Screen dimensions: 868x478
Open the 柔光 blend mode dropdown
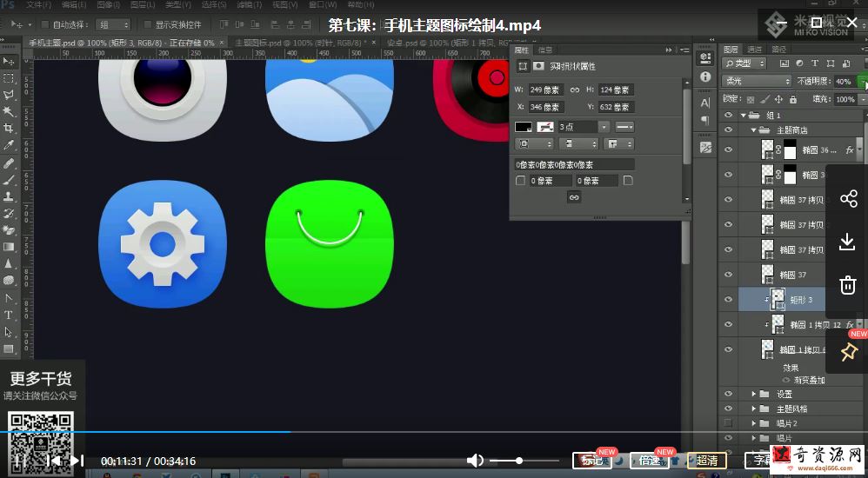click(756, 82)
